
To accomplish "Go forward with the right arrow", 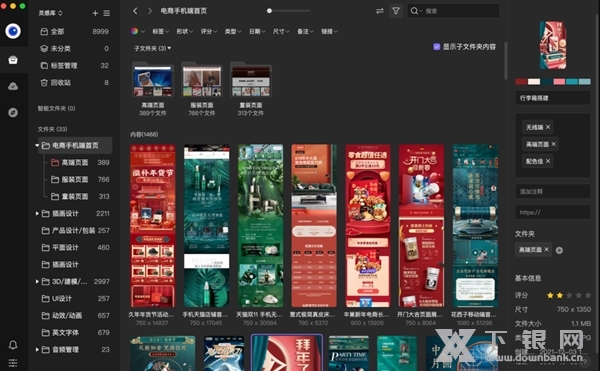I will (150, 11).
